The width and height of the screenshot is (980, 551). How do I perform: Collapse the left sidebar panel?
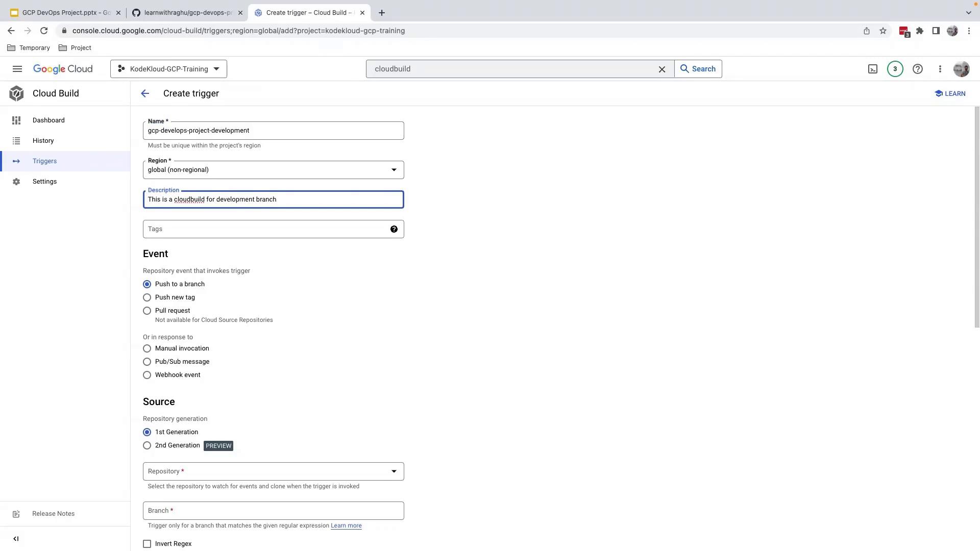click(x=16, y=539)
